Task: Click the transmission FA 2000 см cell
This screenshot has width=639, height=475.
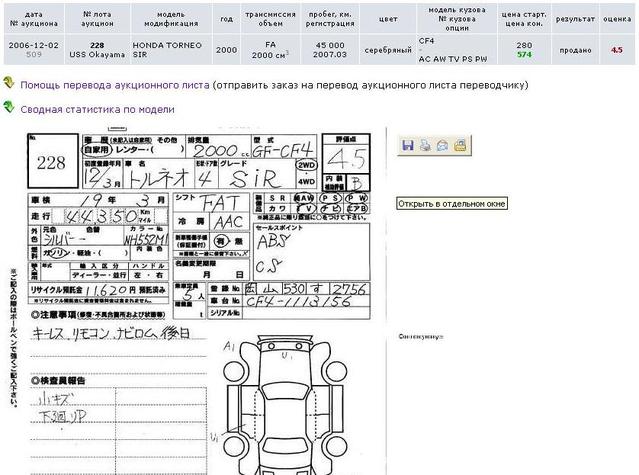Action: pyautogui.click(x=271, y=50)
